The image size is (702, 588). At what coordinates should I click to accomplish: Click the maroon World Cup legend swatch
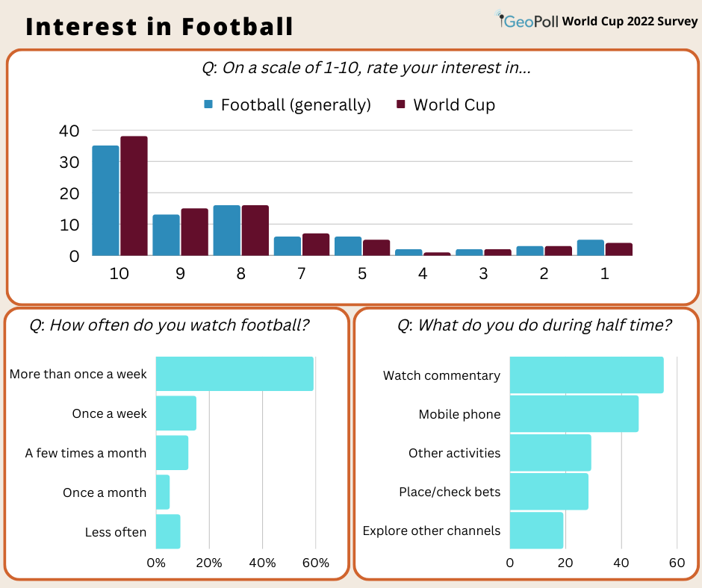coord(400,104)
